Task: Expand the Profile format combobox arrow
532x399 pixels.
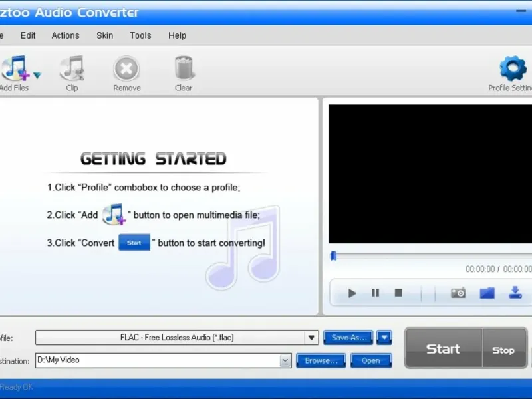Action: [x=311, y=338]
